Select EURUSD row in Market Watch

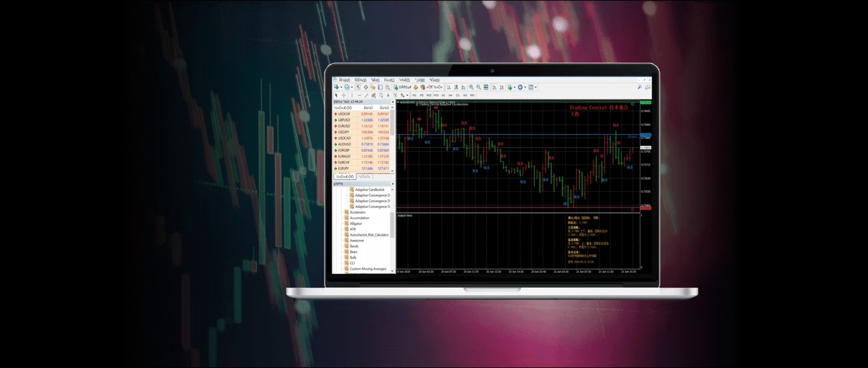pos(344,126)
